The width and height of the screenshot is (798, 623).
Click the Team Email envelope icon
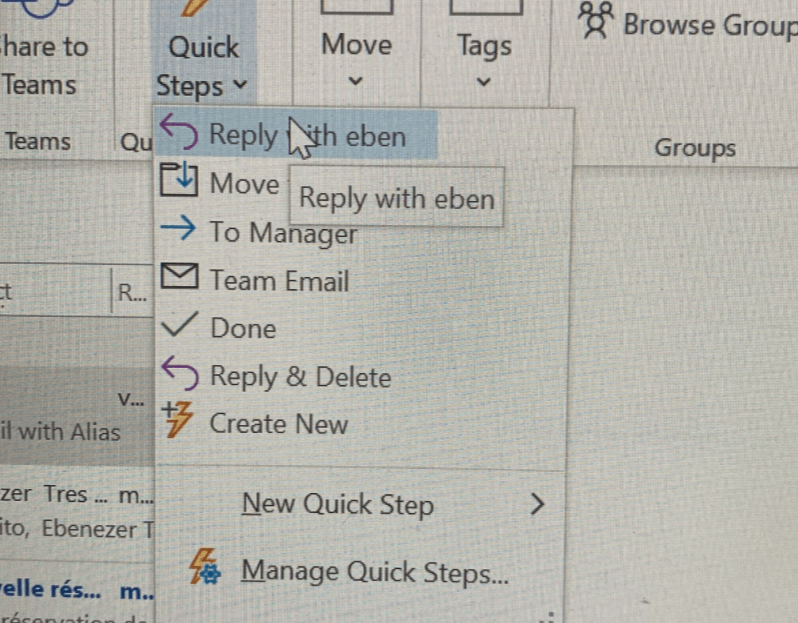pos(179,276)
